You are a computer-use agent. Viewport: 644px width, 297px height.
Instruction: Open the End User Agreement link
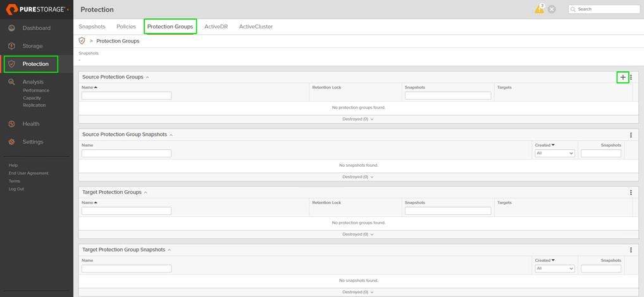pyautogui.click(x=28, y=173)
